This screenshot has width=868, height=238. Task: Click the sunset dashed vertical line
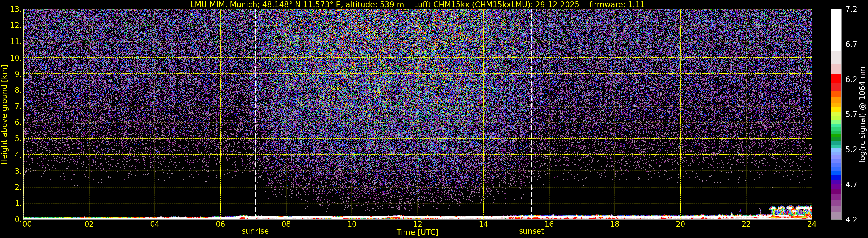tap(532, 114)
